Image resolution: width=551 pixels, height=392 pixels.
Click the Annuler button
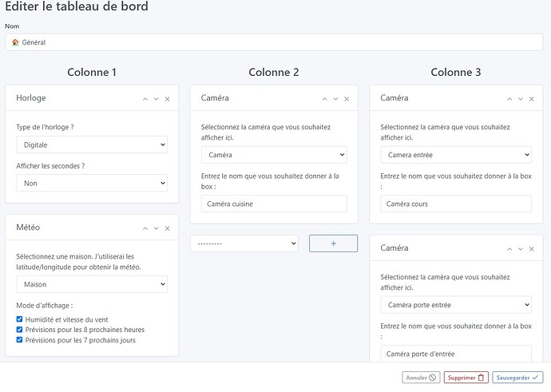point(421,378)
